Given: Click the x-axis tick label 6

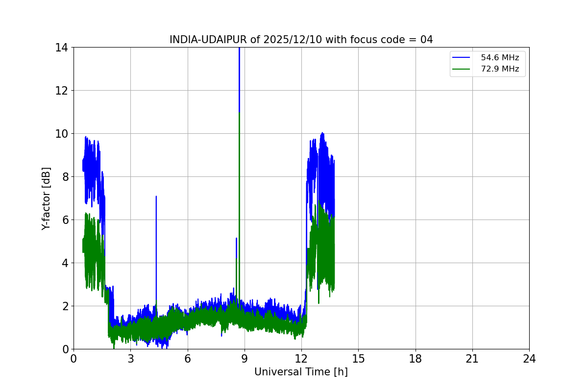Looking at the screenshot, I should click(x=188, y=359).
